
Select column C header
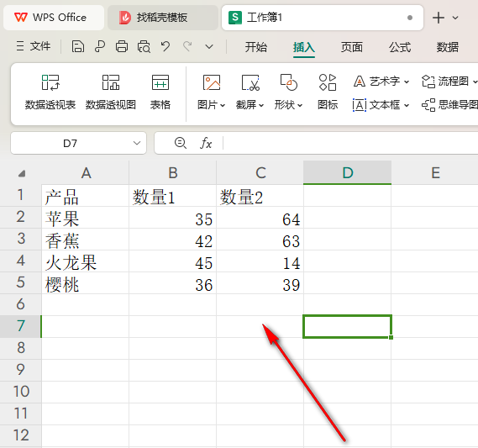pyautogui.click(x=260, y=173)
